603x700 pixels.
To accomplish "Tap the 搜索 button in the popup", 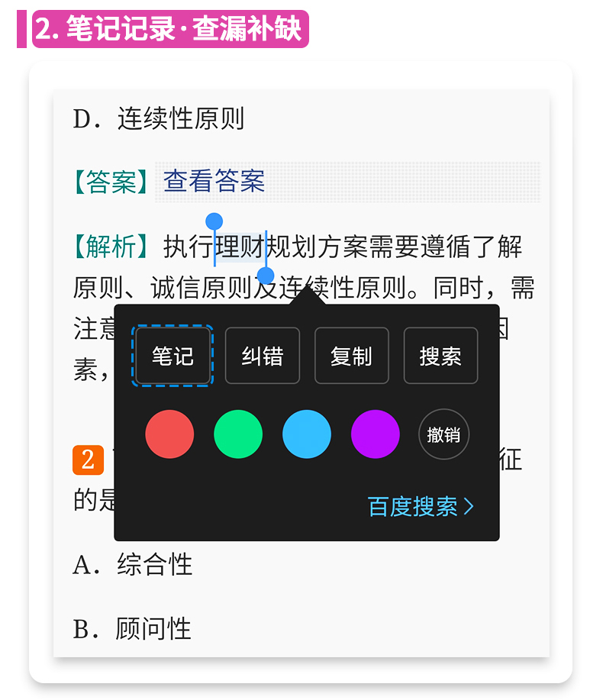I will (440, 356).
